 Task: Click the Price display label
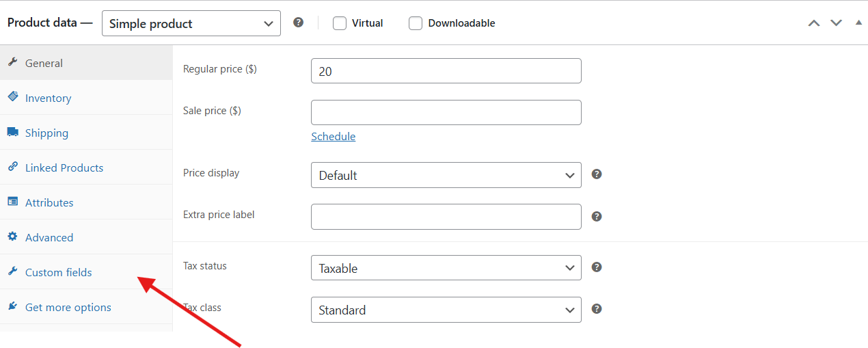211,173
